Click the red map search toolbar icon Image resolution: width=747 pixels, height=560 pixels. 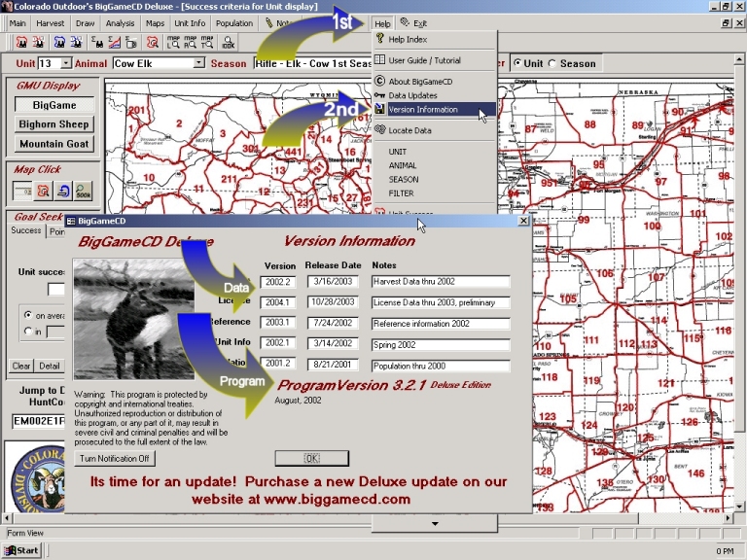pos(153,43)
